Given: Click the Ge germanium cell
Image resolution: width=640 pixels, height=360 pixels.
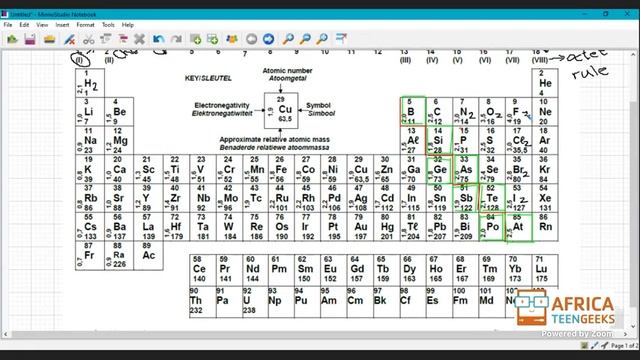Looking at the screenshot, I should click(x=439, y=169).
